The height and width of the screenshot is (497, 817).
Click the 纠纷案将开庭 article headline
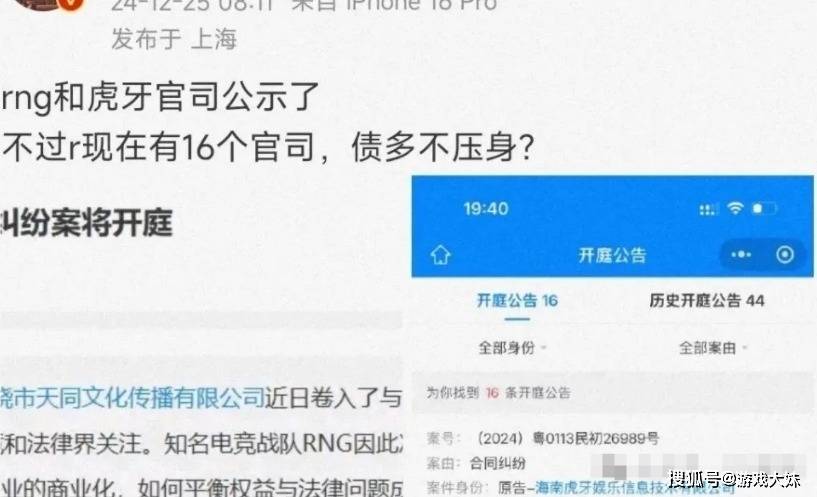tap(86, 222)
